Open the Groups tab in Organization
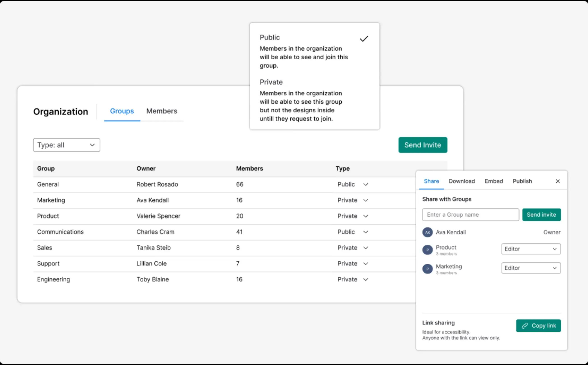This screenshot has width=588, height=365. (x=122, y=111)
